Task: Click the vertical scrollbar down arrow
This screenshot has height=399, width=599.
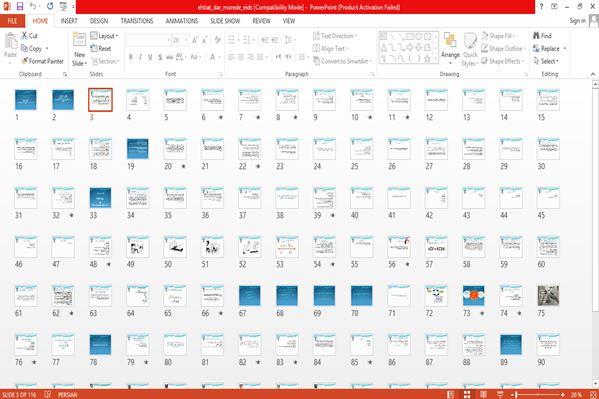Action: [595, 383]
